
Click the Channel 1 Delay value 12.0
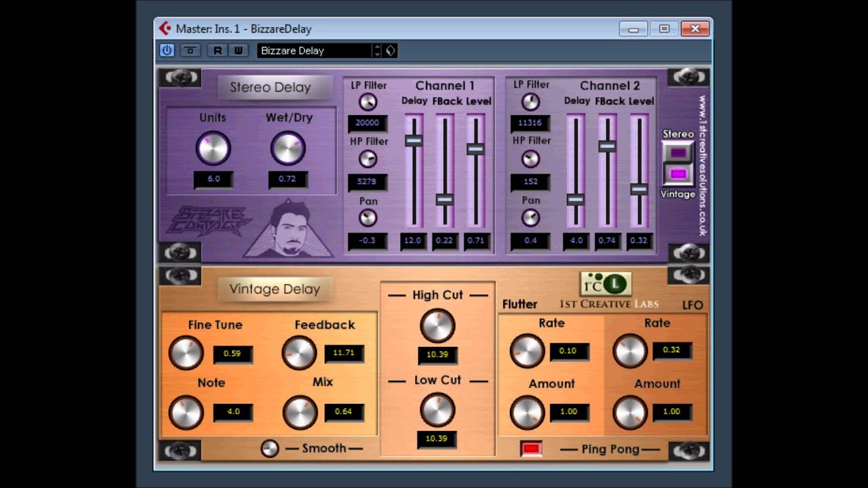click(413, 241)
